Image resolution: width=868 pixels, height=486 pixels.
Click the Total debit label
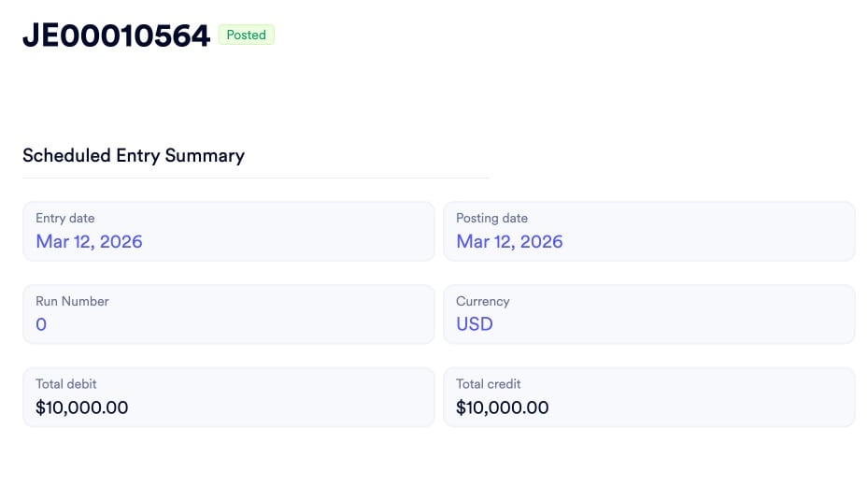(x=65, y=383)
